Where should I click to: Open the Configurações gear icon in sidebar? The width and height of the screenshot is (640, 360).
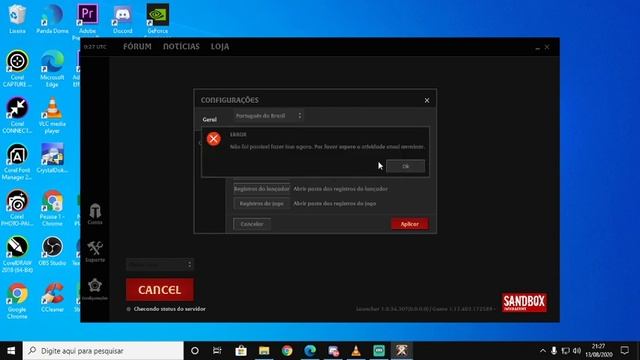tap(95, 289)
